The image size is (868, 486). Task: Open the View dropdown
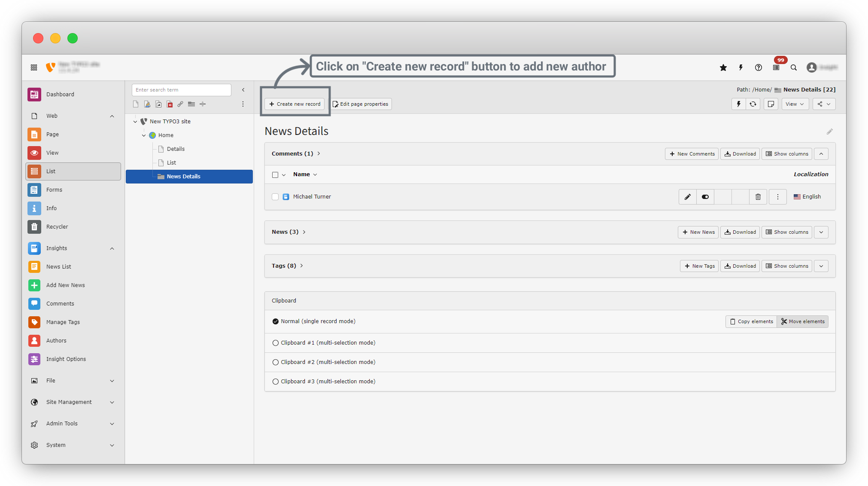[795, 104]
